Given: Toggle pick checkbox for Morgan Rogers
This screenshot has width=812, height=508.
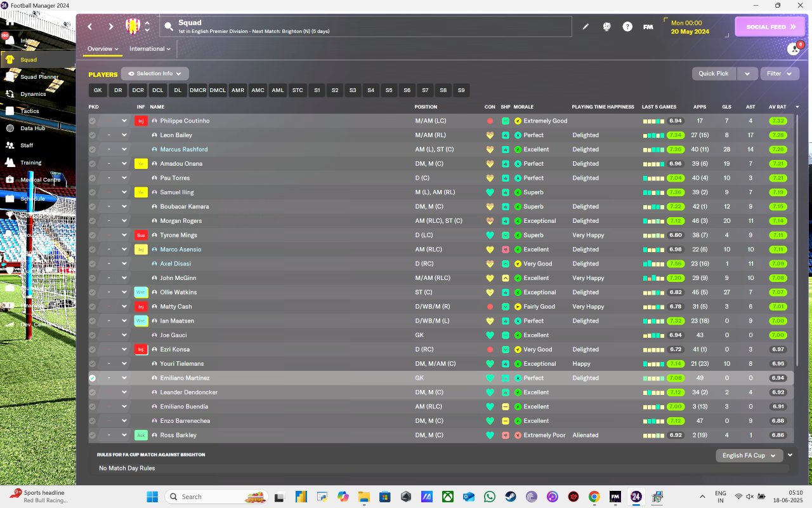Looking at the screenshot, I should click(x=93, y=221).
